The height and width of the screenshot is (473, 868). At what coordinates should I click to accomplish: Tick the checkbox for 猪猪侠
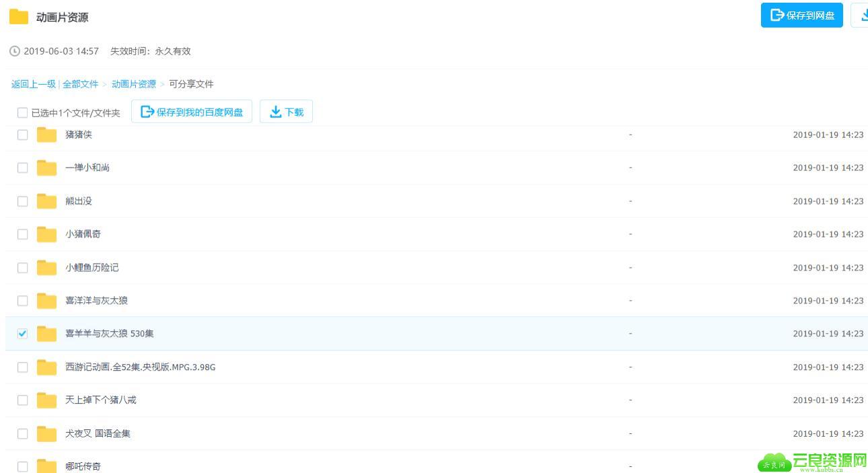click(x=22, y=135)
